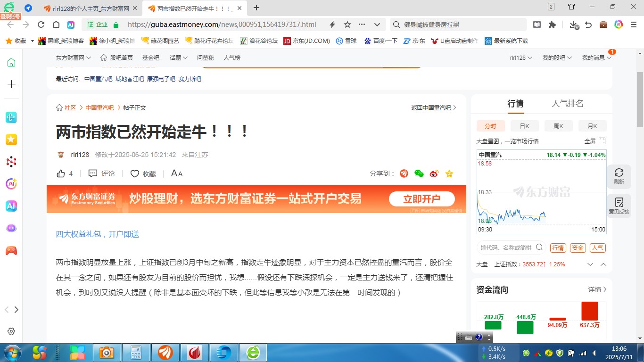The height and width of the screenshot is (362, 644).
Task: Open 股吧首页 in navigation
Action: [116, 58]
